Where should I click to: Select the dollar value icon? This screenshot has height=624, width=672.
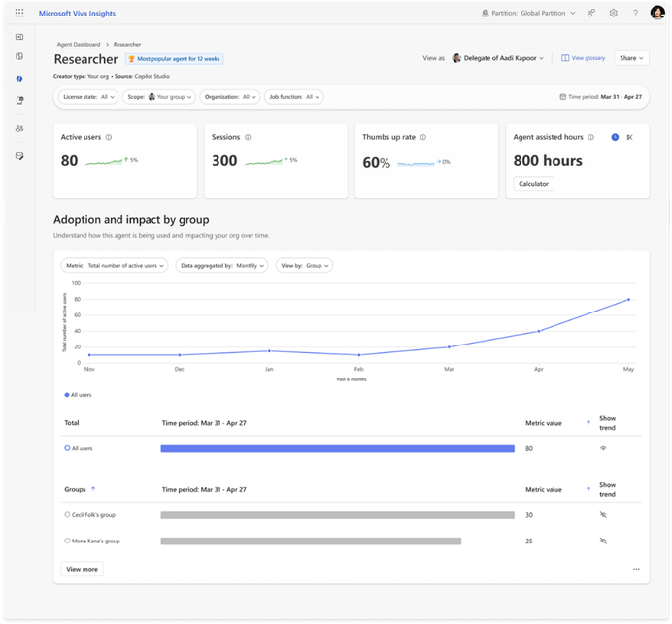[629, 137]
